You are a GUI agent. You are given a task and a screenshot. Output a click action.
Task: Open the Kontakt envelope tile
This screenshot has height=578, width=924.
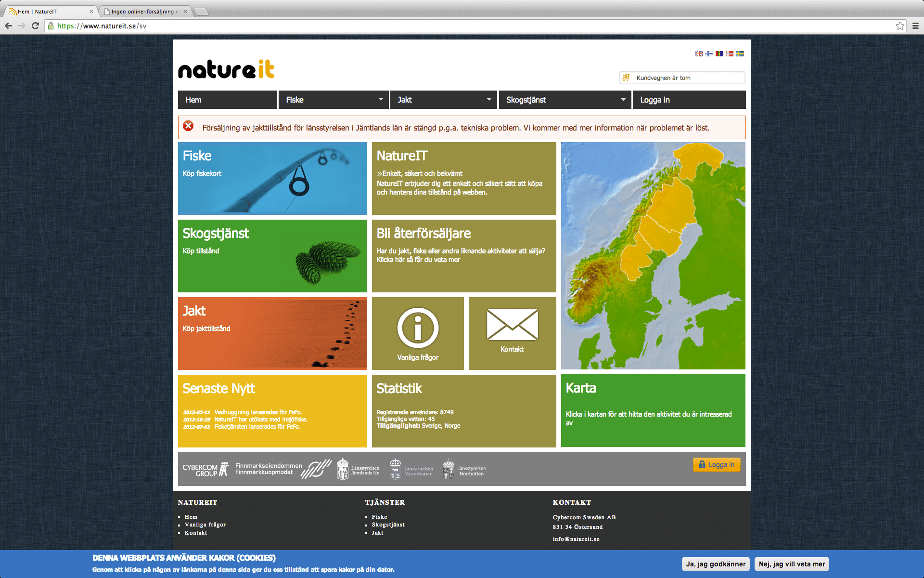513,333
